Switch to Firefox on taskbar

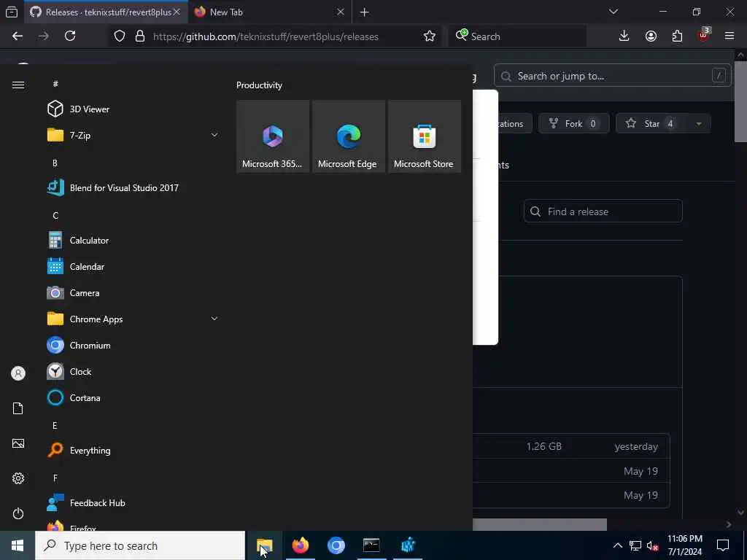point(300,545)
